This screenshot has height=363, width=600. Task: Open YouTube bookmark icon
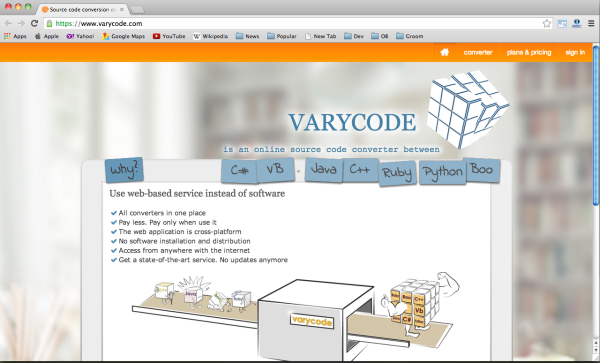pyautogui.click(x=156, y=36)
